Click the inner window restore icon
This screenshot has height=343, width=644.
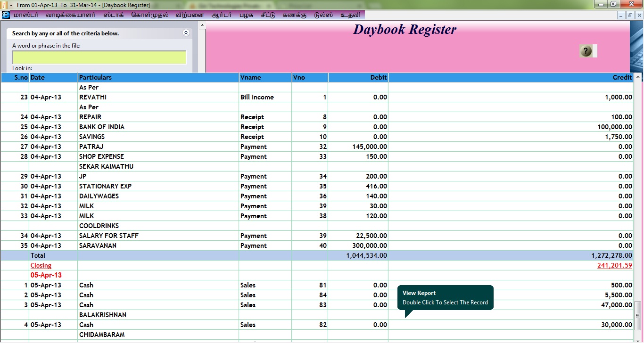pyautogui.click(x=630, y=15)
